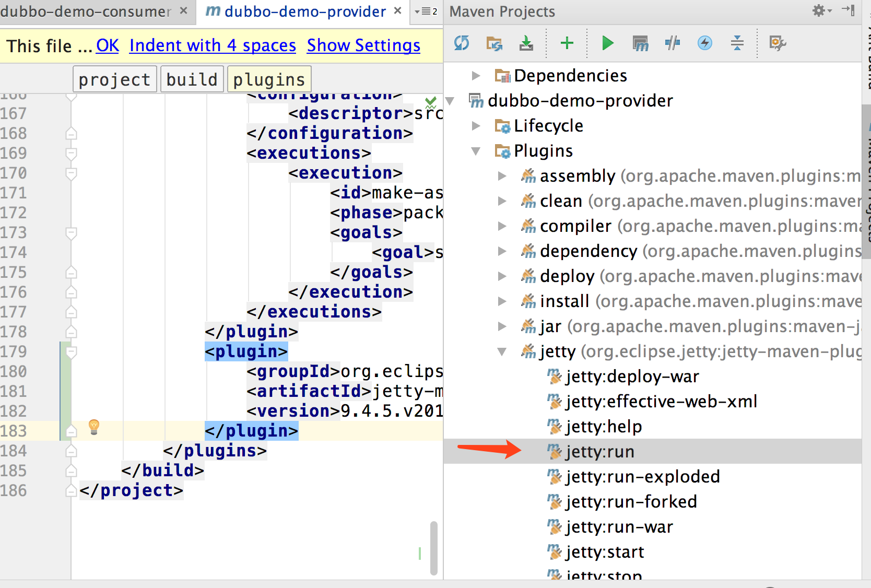
Task: Click the jetty:run goal icon
Action: click(554, 452)
